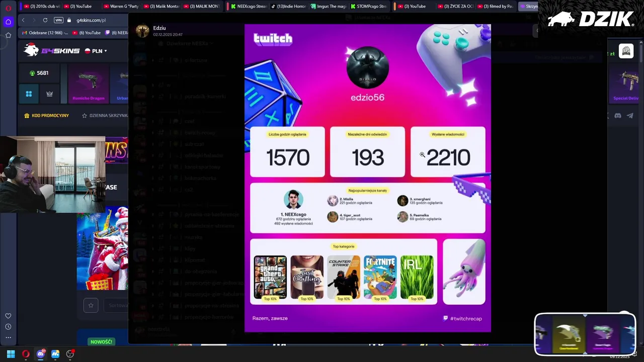Open Opera from the taskbar
The height and width of the screenshot is (362, 644).
click(26, 354)
